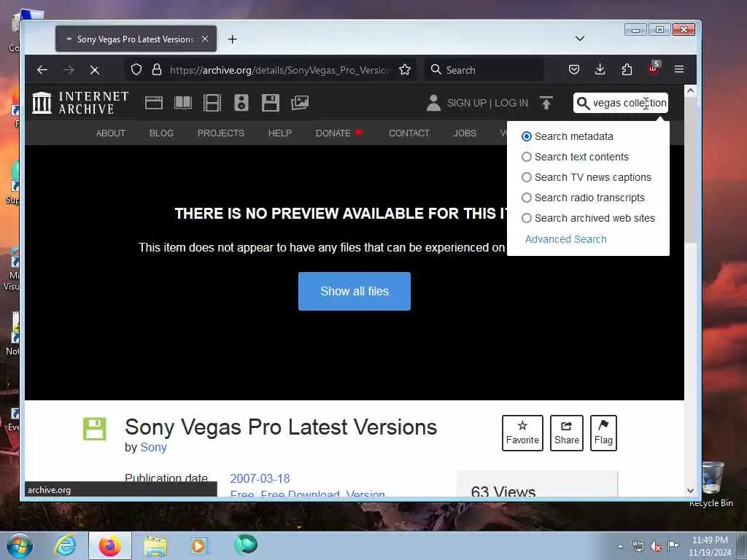This screenshot has height=560, width=747.
Task: Open the JOBS menu item
Action: click(x=465, y=133)
